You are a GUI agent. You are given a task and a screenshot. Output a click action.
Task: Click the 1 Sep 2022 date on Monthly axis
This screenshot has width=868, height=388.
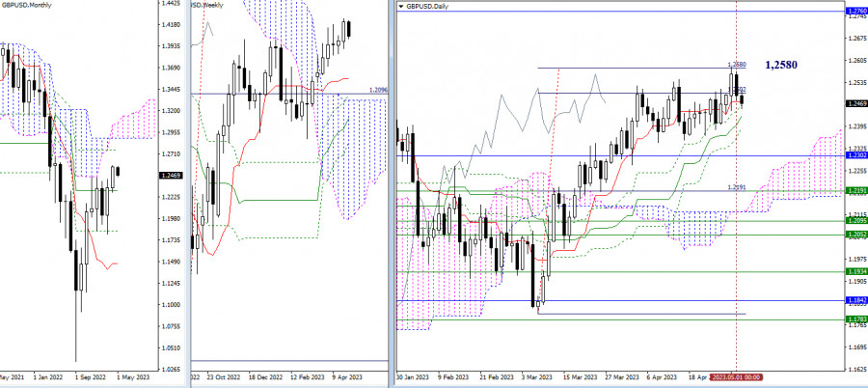[93, 377]
